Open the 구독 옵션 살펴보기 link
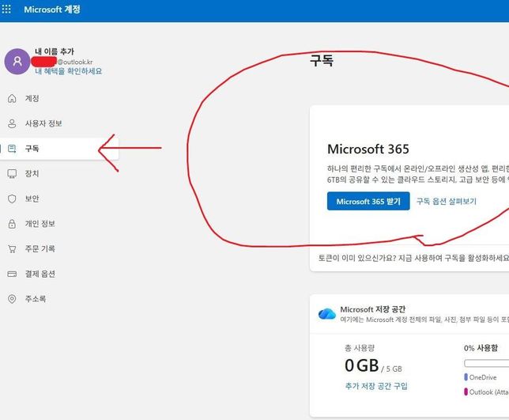The image size is (509, 420). tap(447, 201)
